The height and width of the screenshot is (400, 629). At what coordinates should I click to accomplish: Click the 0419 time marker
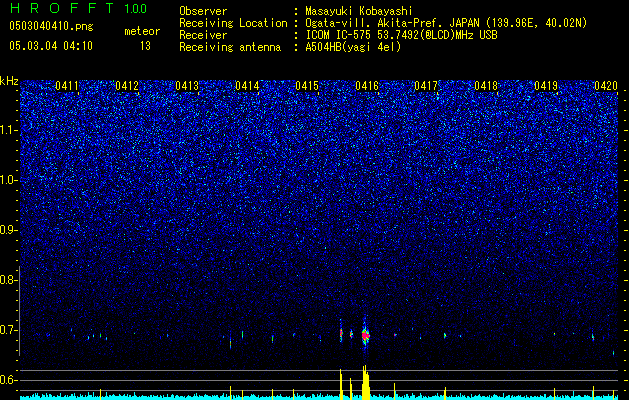(546, 86)
